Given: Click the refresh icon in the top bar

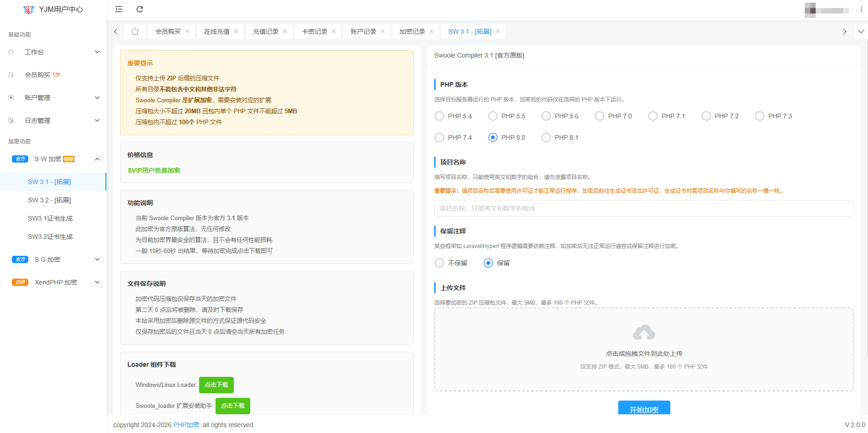Looking at the screenshot, I should pos(140,9).
